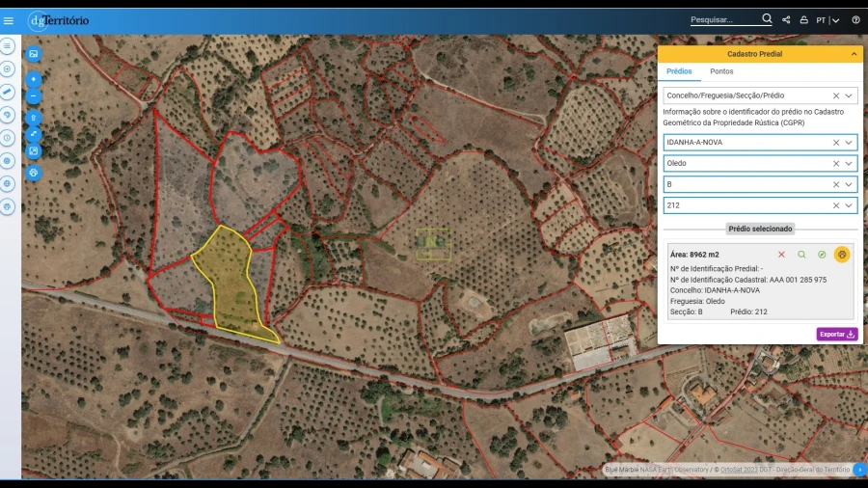Open the hamburger menu in header
Viewport: 868px width, 488px height.
pos(9,20)
